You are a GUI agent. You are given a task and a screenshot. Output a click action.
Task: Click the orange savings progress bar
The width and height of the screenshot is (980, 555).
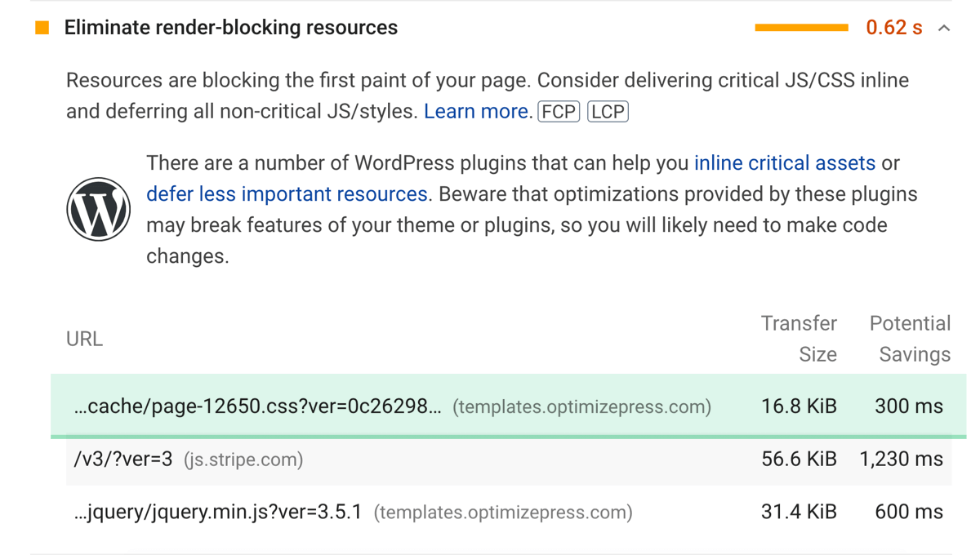click(802, 28)
